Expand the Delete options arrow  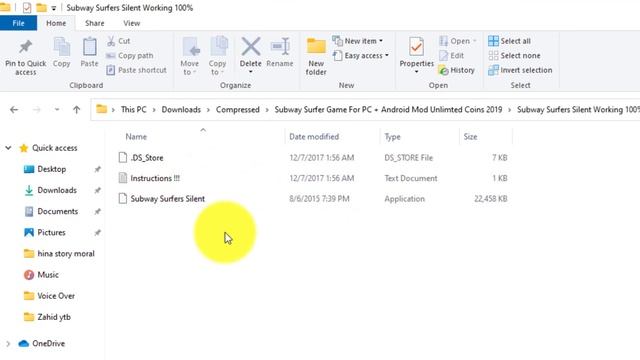251,72
